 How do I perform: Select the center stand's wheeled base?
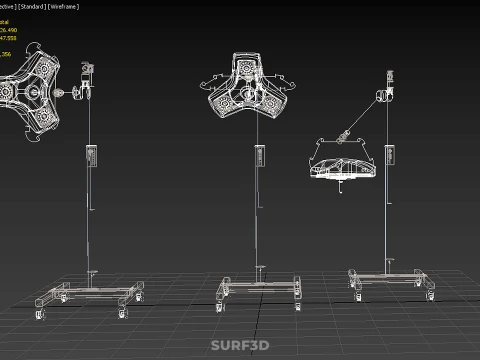point(259,293)
